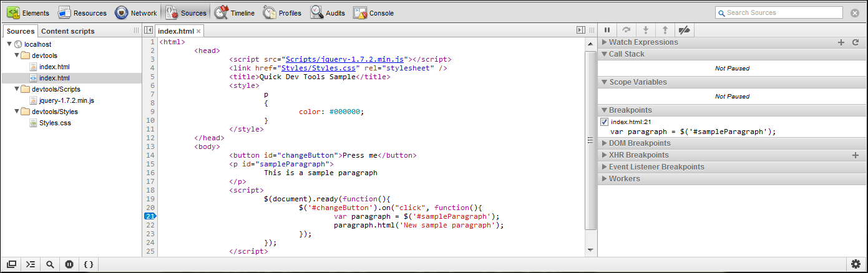Screen dimensions: 868x273
Task: Expand the Workers section
Action: [604, 179]
